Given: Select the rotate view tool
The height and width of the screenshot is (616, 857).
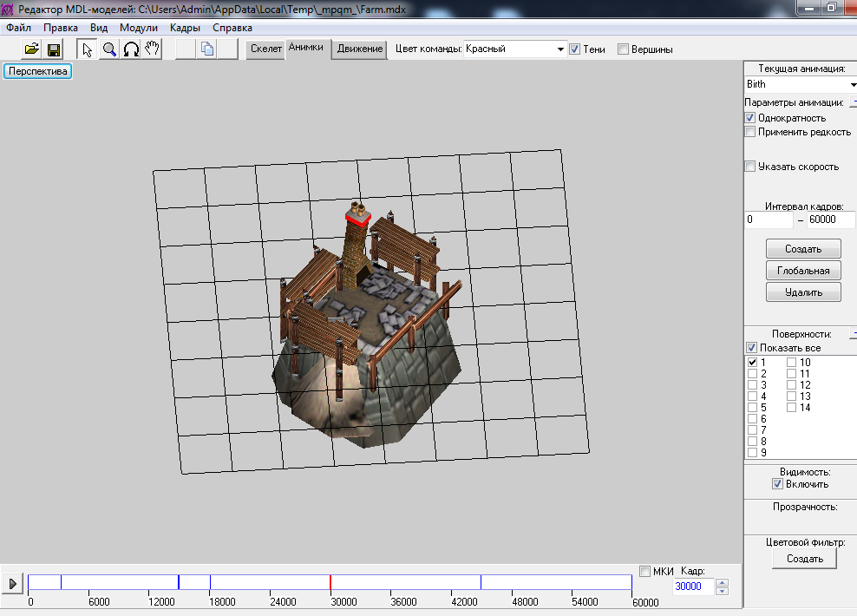Looking at the screenshot, I should (131, 49).
